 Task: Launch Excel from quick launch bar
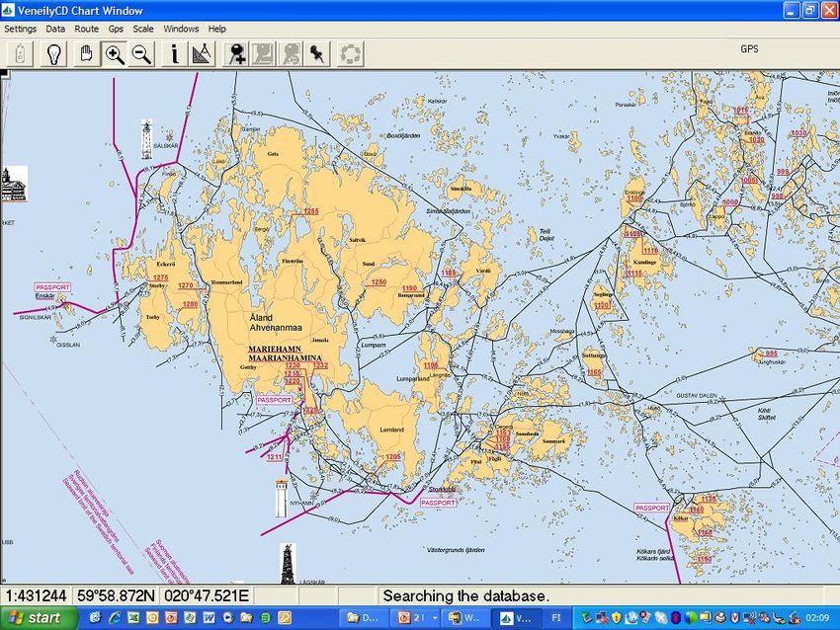133,618
